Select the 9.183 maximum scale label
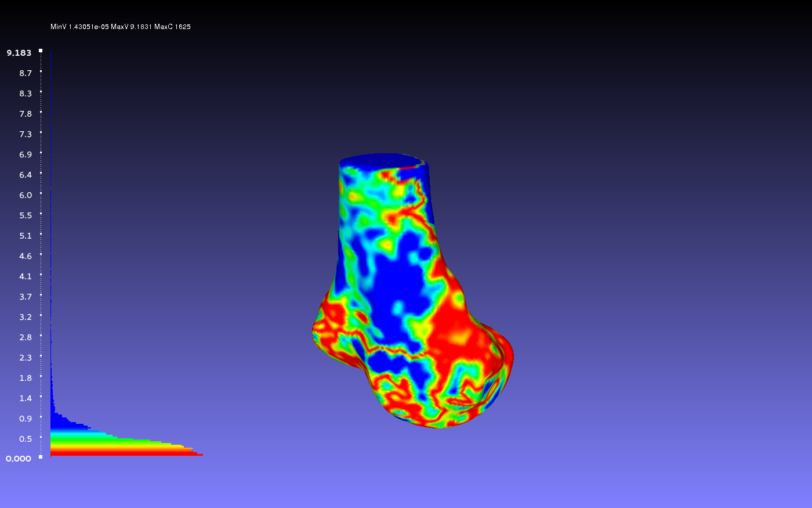The image size is (812, 508). [x=19, y=53]
